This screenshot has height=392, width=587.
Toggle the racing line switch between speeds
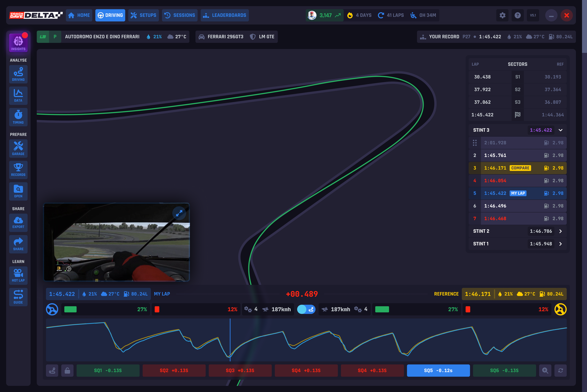pos(306,309)
